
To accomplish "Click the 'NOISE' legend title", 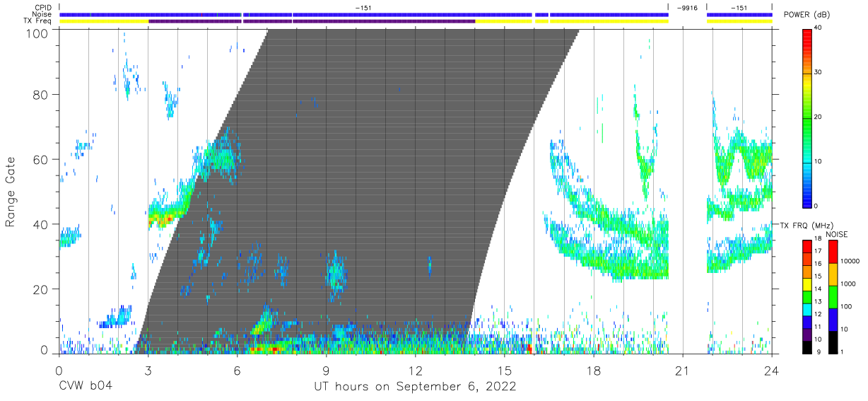I will tap(838, 234).
